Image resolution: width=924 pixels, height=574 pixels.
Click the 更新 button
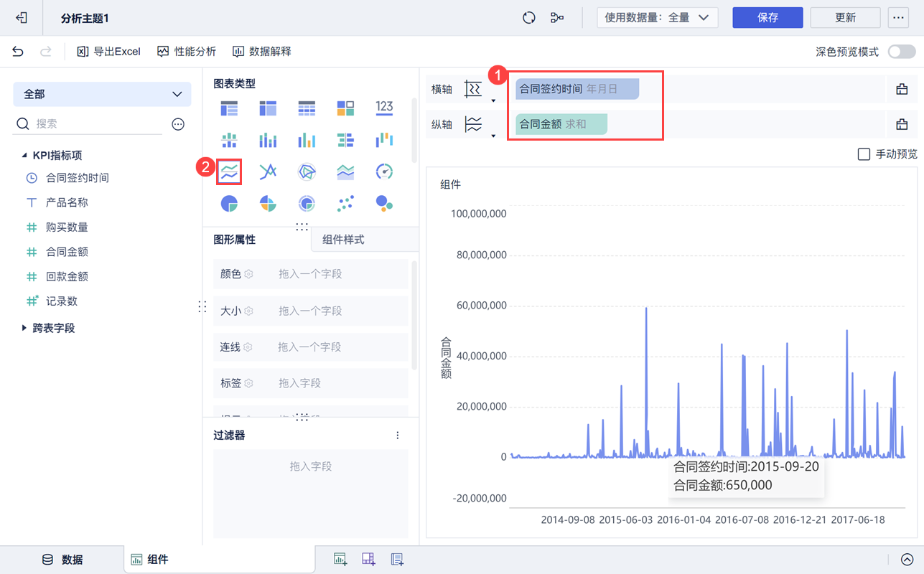[x=846, y=18]
